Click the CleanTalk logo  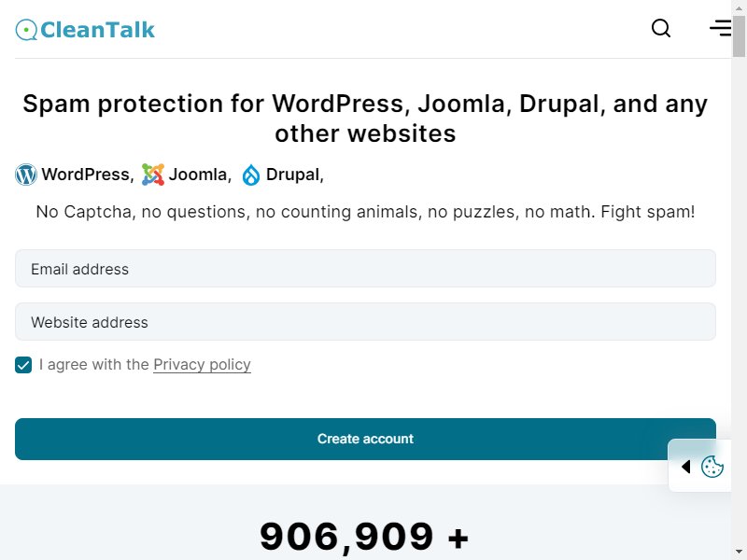(x=85, y=30)
